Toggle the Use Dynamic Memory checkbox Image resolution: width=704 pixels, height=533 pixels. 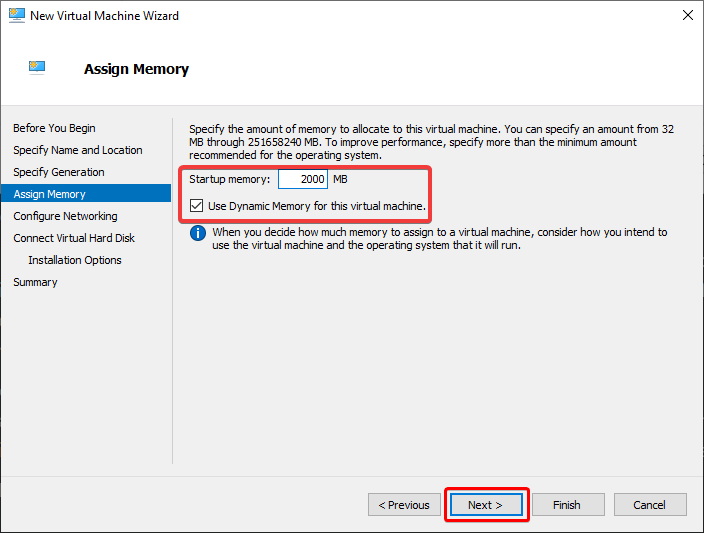point(196,206)
